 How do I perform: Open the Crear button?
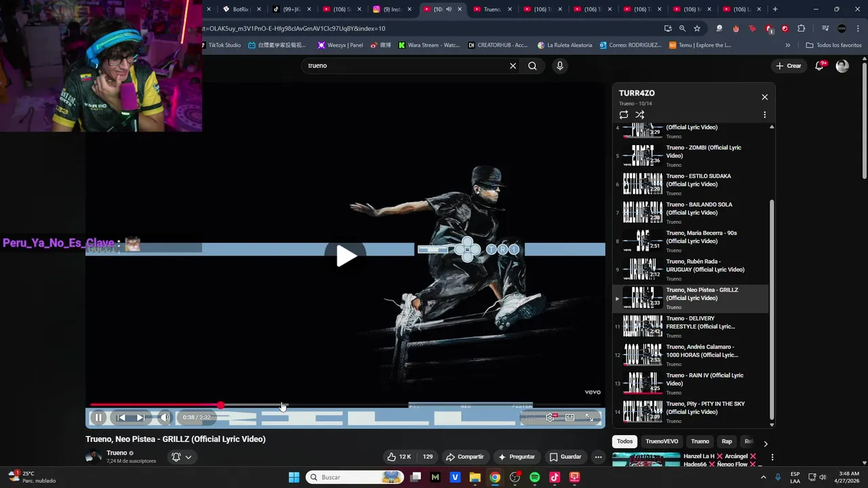789,66
